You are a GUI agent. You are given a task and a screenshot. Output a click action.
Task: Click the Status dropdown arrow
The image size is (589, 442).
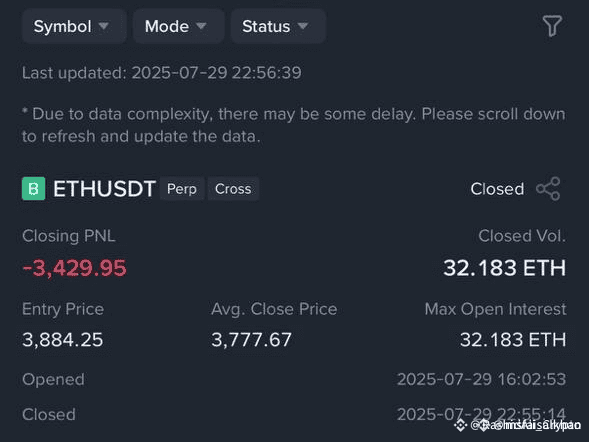[x=303, y=26]
